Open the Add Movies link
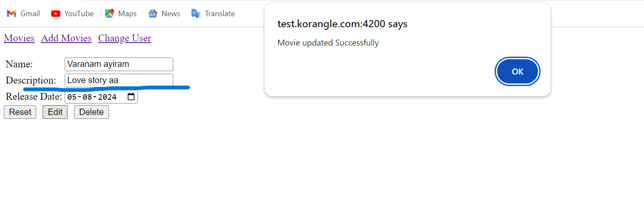Image resolution: width=644 pixels, height=213 pixels. pos(66,38)
